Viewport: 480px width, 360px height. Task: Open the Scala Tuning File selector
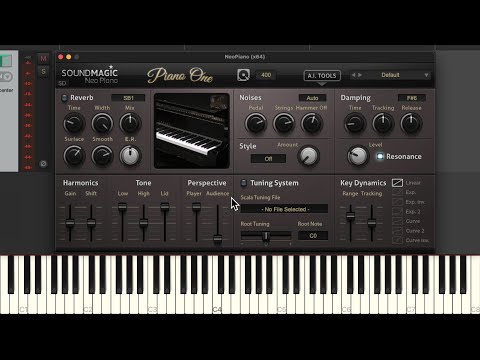click(x=284, y=209)
